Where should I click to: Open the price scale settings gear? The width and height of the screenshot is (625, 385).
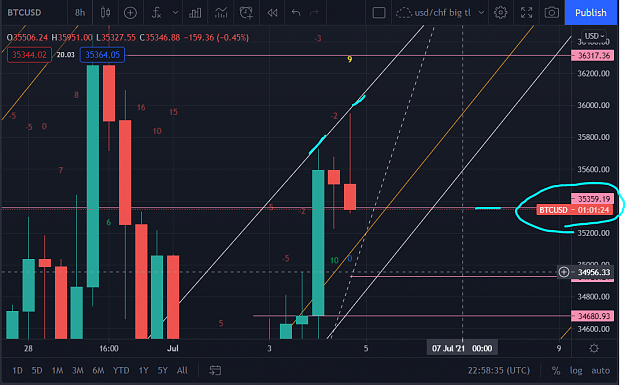(x=594, y=348)
